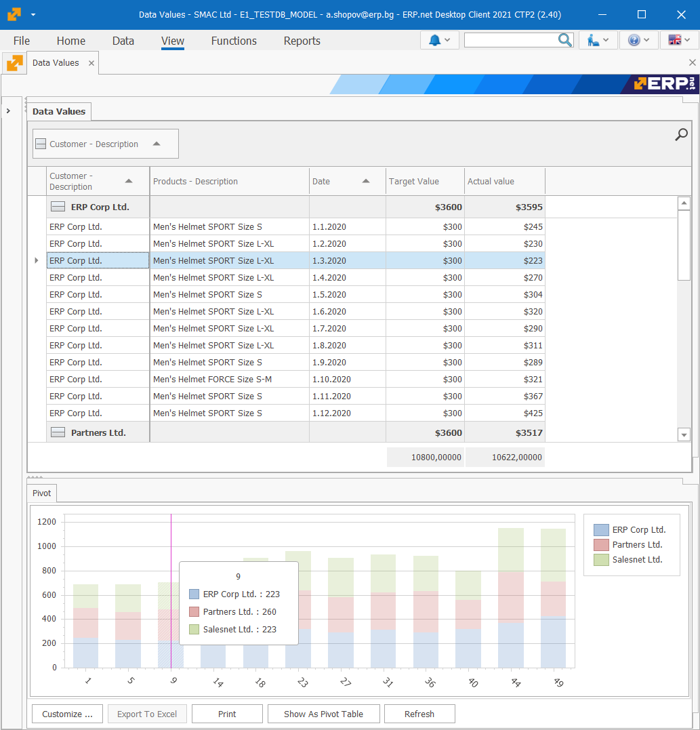Open the notifications bell dropdown
This screenshot has width=700, height=730.
439,41
